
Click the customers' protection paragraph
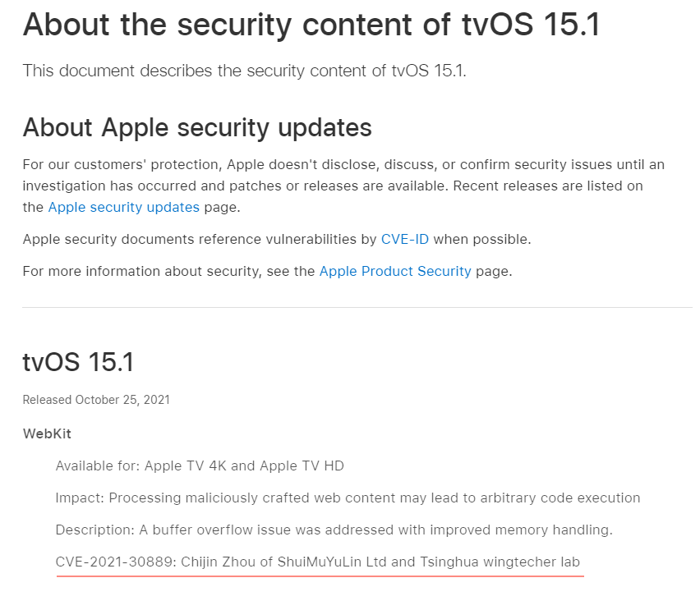coord(343,186)
